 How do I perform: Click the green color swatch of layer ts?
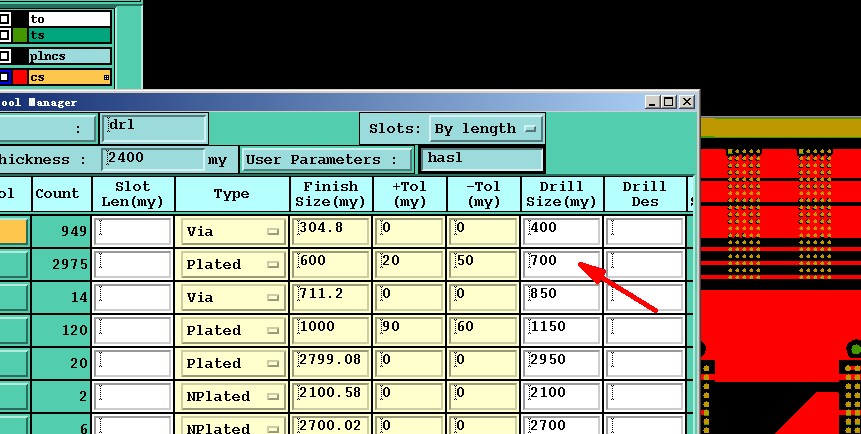pos(20,35)
